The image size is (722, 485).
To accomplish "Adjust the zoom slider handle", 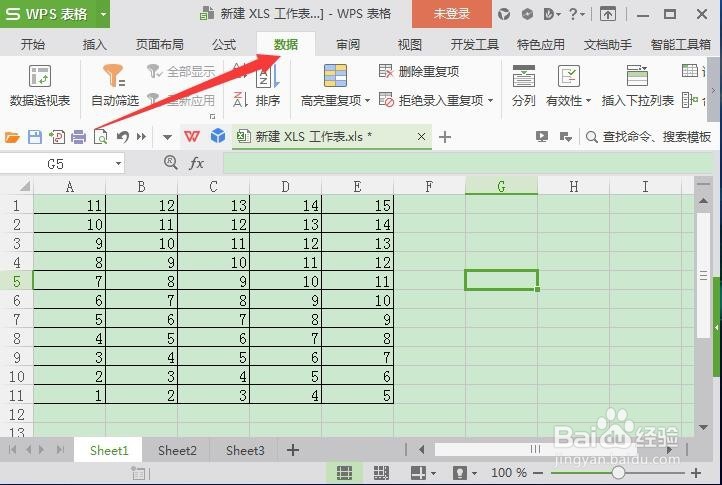I will pos(618,473).
